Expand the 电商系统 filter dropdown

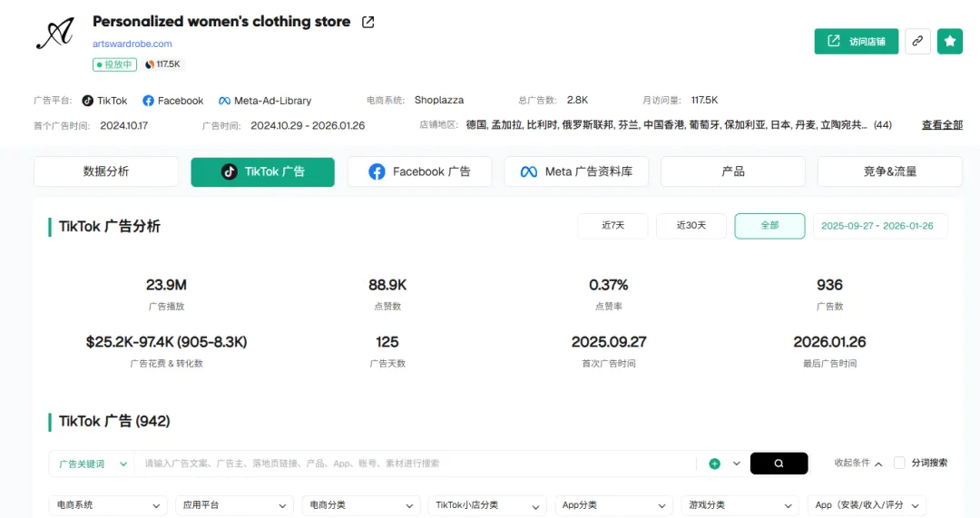107,505
